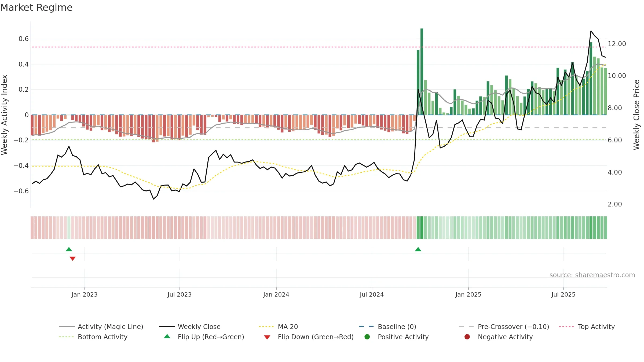Click the Jul 2025 x-axis label
Viewport: 644px width, 362px height.
click(563, 294)
